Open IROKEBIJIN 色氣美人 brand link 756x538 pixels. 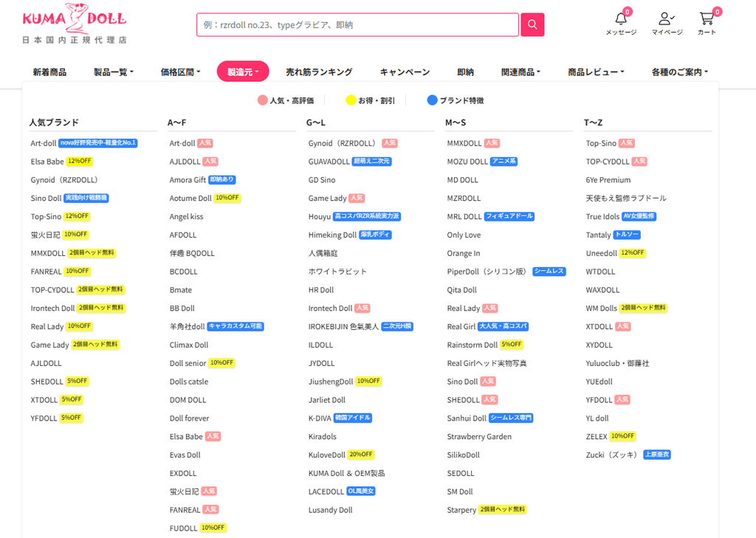(x=343, y=326)
